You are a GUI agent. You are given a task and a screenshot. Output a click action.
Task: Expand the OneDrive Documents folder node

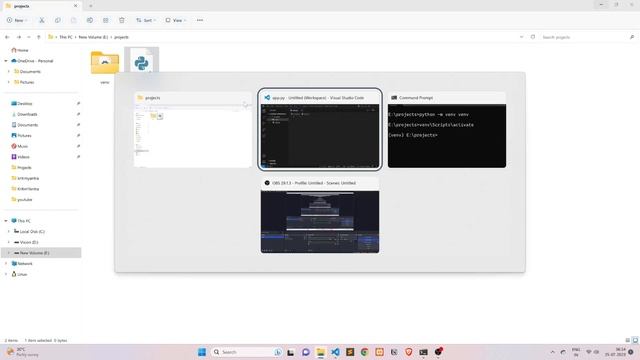(9, 71)
